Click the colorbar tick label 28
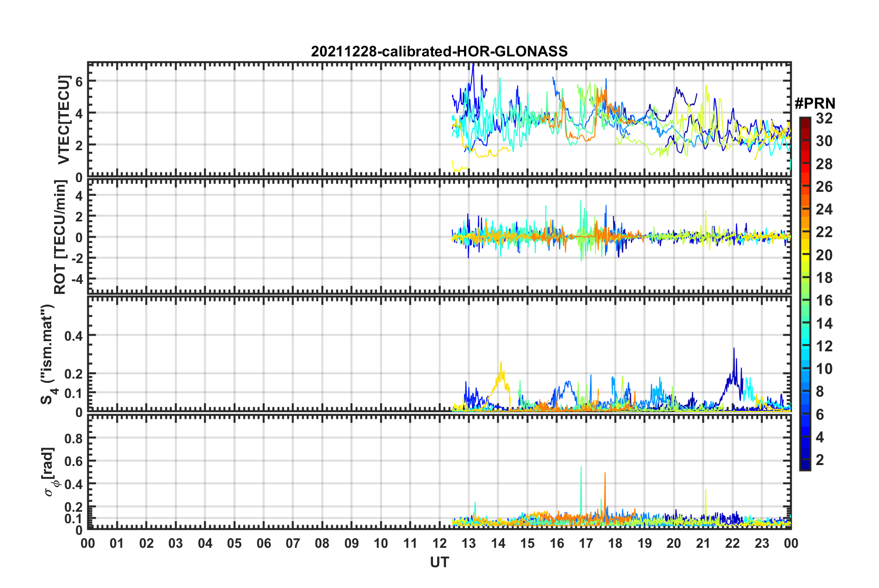879x588 pixels. pos(824,164)
